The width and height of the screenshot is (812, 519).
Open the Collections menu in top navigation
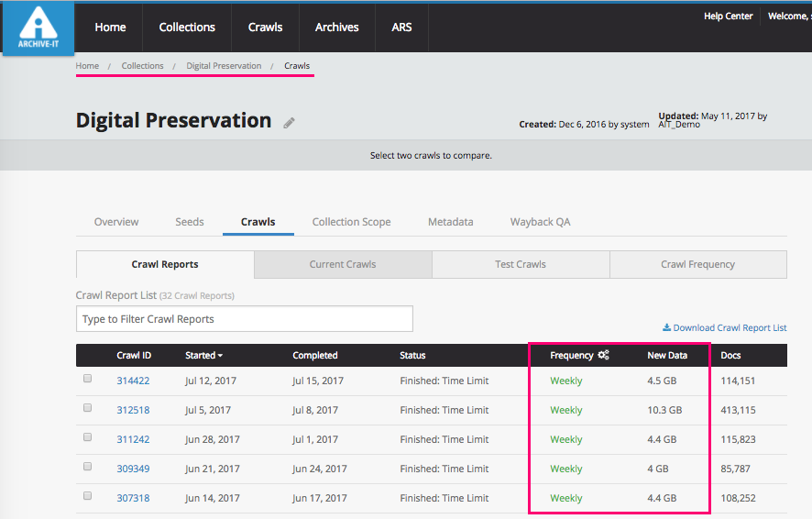coord(187,28)
